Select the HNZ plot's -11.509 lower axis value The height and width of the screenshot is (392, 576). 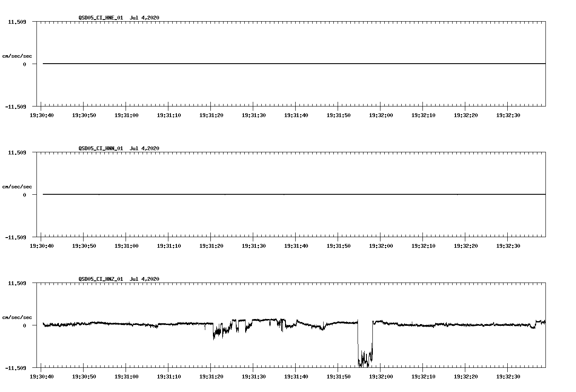pyautogui.click(x=16, y=368)
